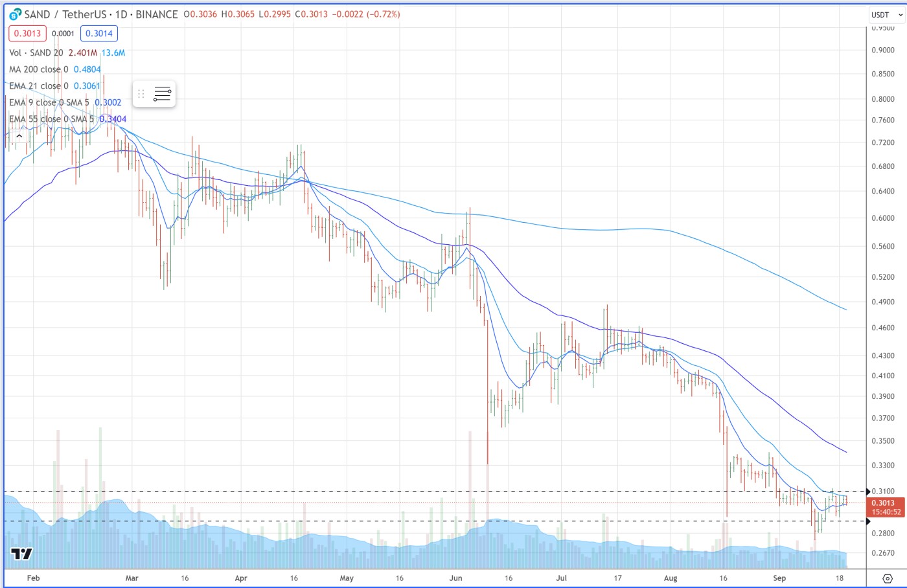Click the EMA 21 value 0.3061
907x588 pixels.
coord(87,86)
